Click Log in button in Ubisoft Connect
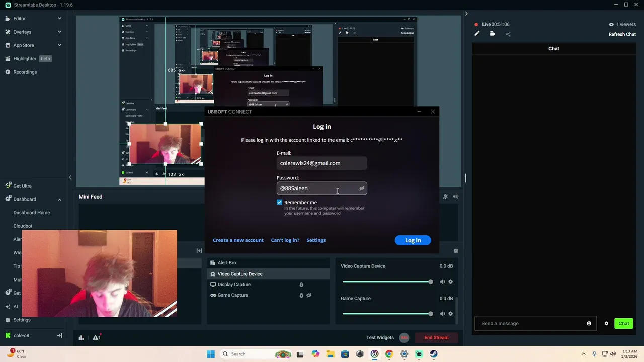644x362 pixels. (x=413, y=240)
